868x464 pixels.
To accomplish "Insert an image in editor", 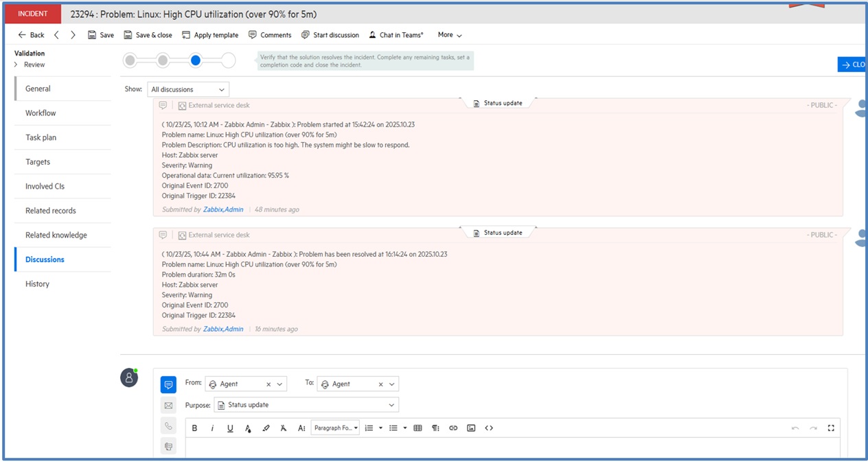I will [471, 428].
